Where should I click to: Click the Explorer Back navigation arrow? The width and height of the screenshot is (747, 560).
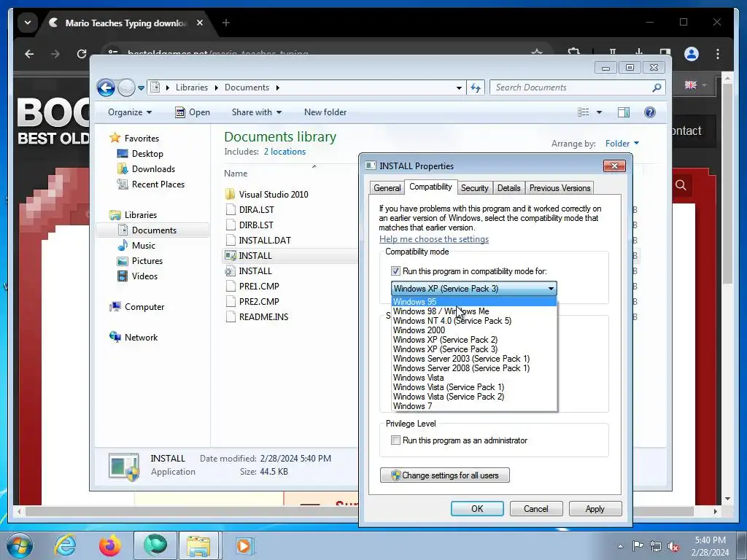point(106,87)
